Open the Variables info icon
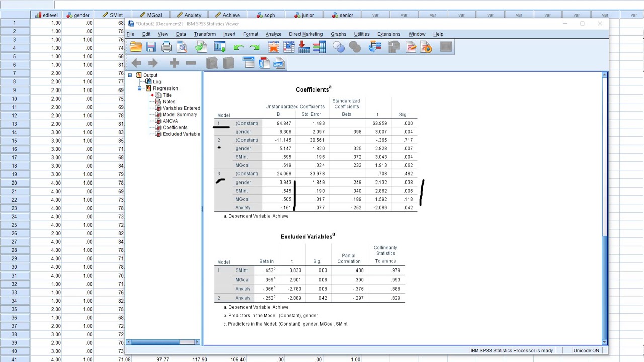The width and height of the screenshot is (644, 362). (x=319, y=47)
